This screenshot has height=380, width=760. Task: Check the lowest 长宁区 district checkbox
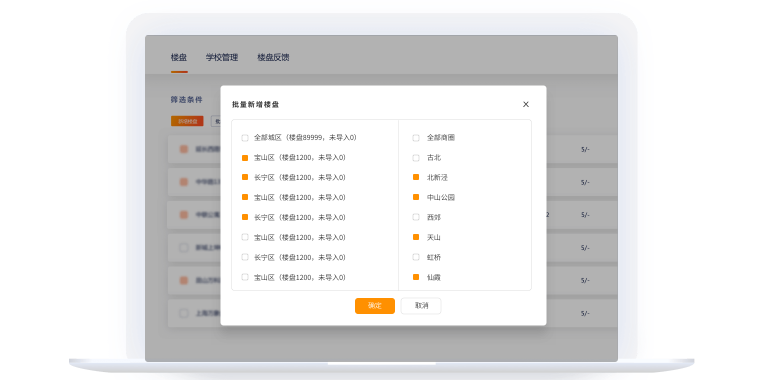(x=245, y=257)
